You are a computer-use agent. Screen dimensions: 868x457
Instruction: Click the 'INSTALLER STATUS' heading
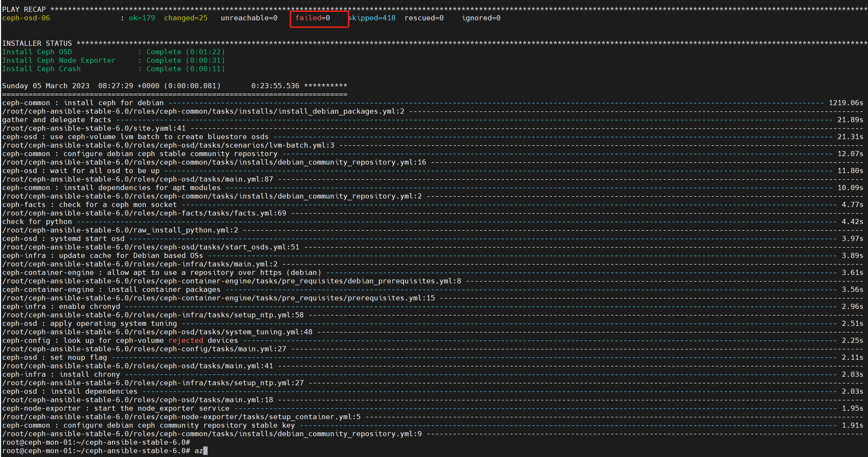(37, 43)
